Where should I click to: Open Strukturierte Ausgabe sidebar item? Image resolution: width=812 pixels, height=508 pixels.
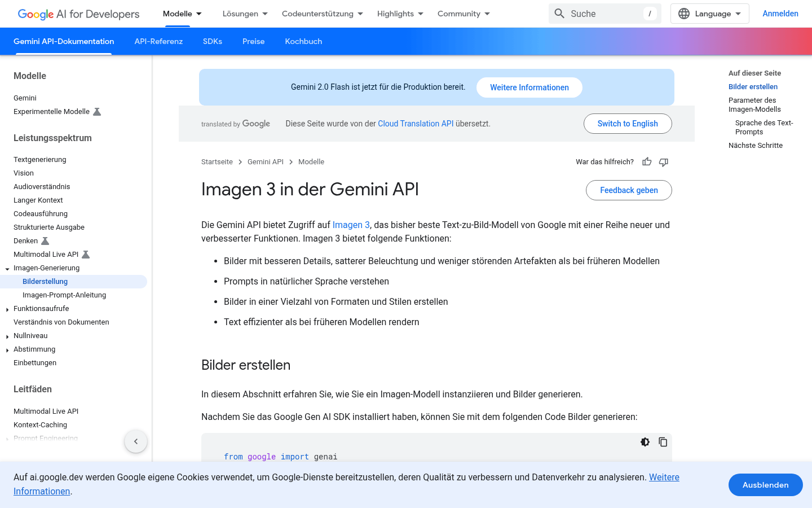click(x=49, y=227)
